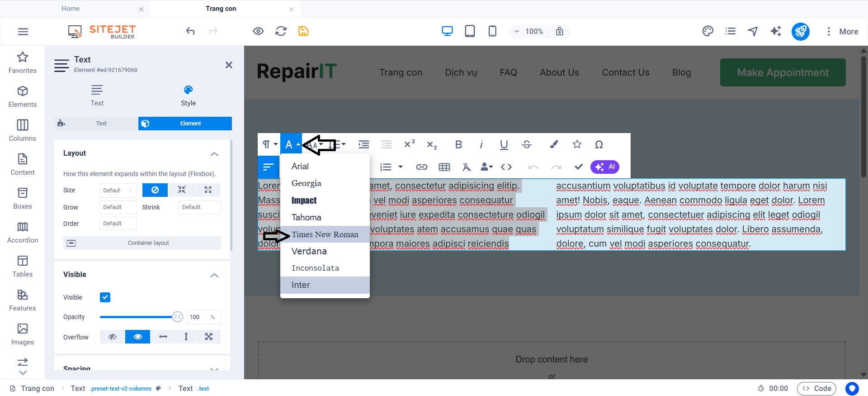The width and height of the screenshot is (868, 396).
Task: Open the Style tab
Action: coord(188,95)
